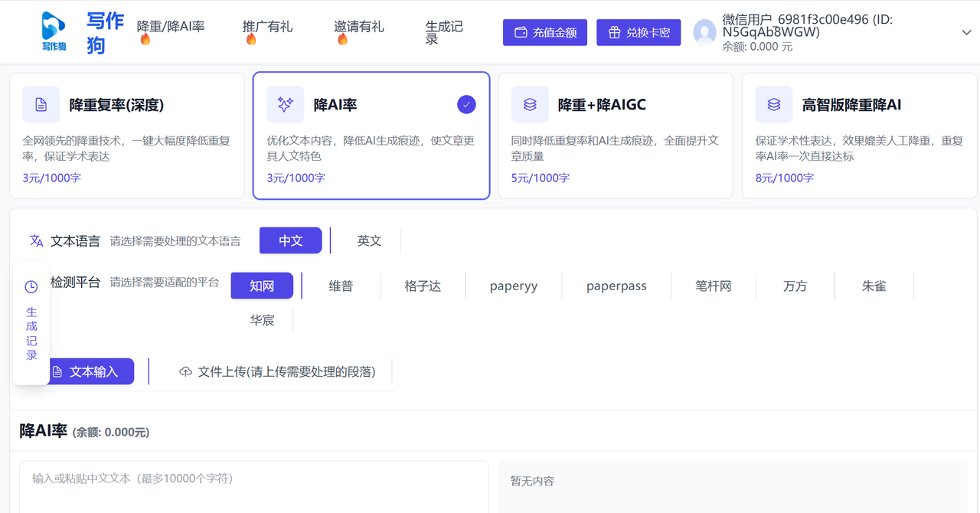Screen dimensions: 980x513
Task: Select the 降重复率(深度) service card
Action: pos(126,136)
